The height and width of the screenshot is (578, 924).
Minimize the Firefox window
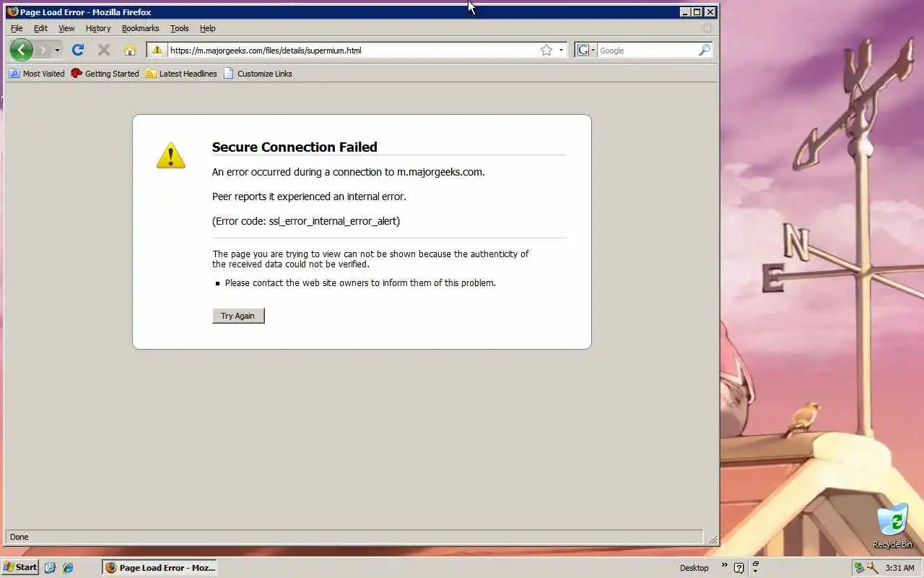tap(685, 12)
